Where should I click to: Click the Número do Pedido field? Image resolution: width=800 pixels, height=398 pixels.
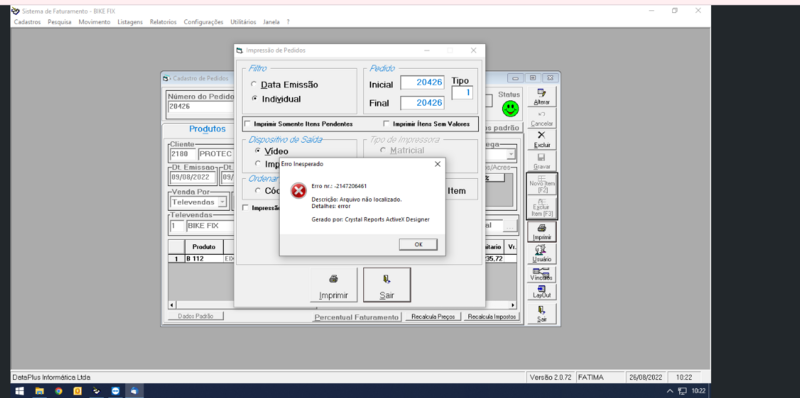coord(200,107)
